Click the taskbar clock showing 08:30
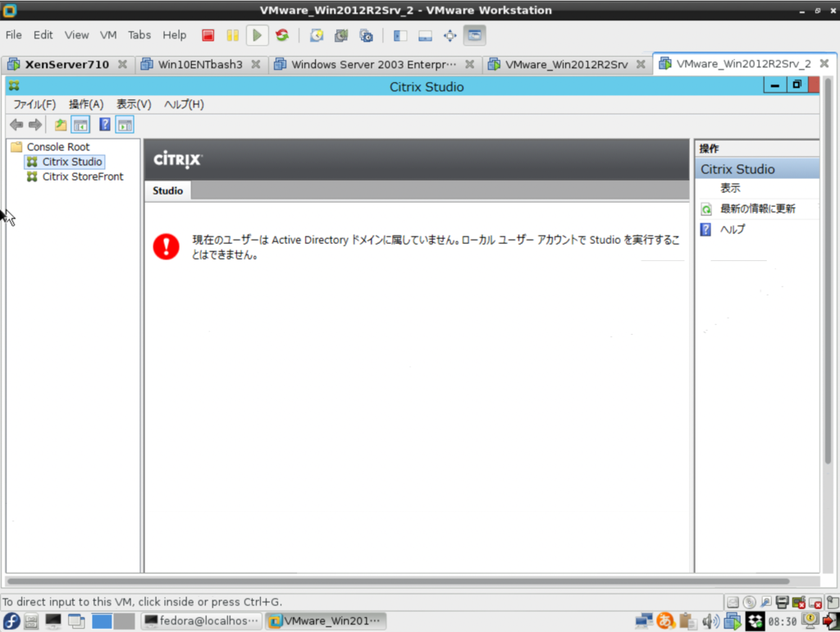 coord(782,621)
